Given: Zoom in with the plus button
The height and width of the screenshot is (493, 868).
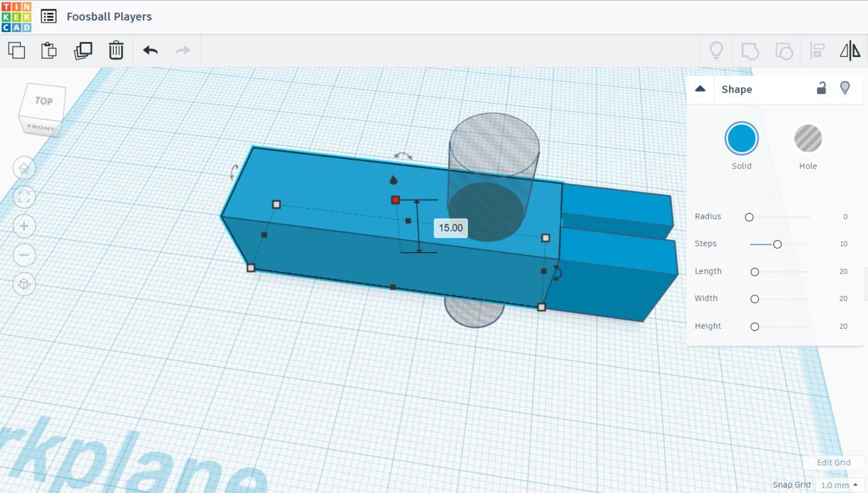Looking at the screenshot, I should [24, 226].
